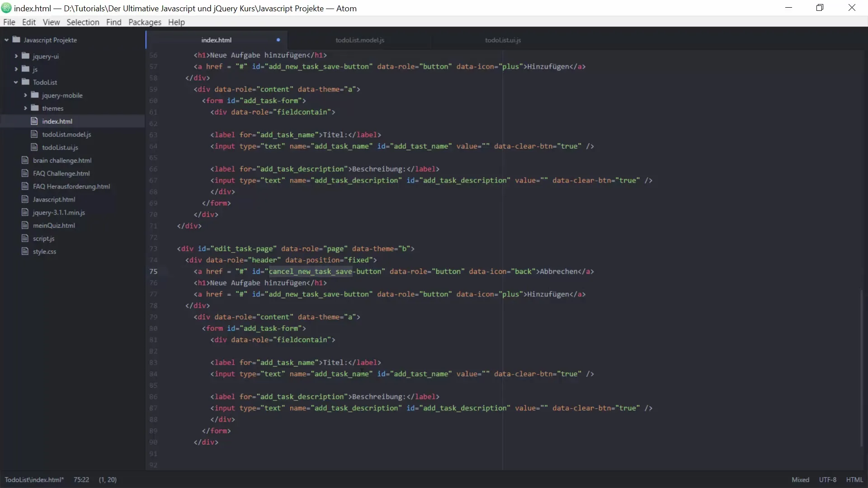Viewport: 868px width, 488px height.
Task: Click the editor vertical scrollbar thumb
Action: click(x=862, y=368)
